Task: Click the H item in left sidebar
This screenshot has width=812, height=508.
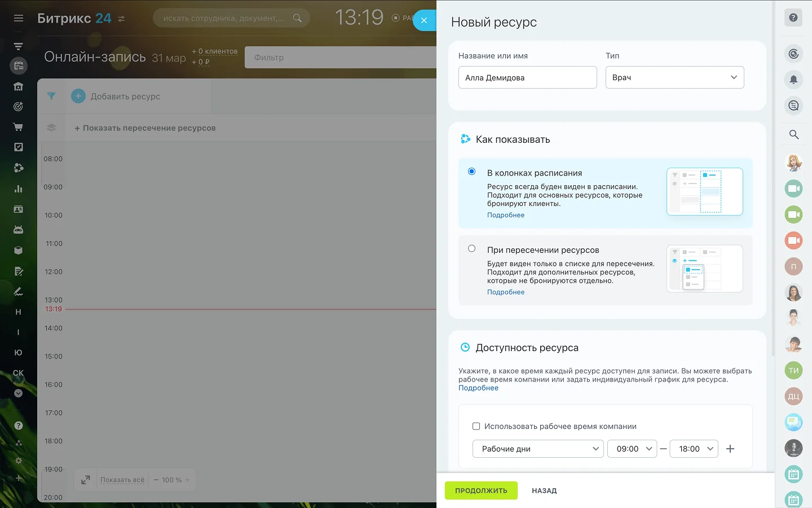Action: [x=19, y=312]
